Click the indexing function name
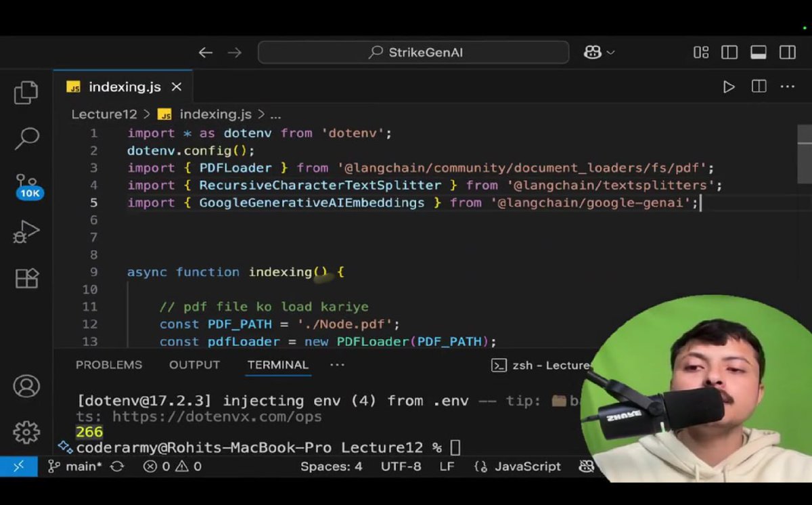Screen dimensions: 812x505 280,272
